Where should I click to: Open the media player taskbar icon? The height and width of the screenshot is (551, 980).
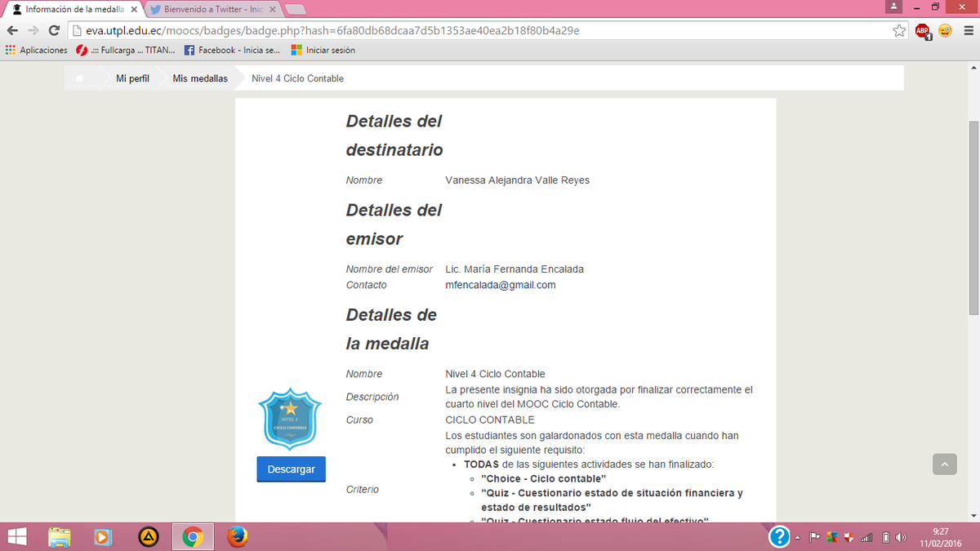[104, 537]
